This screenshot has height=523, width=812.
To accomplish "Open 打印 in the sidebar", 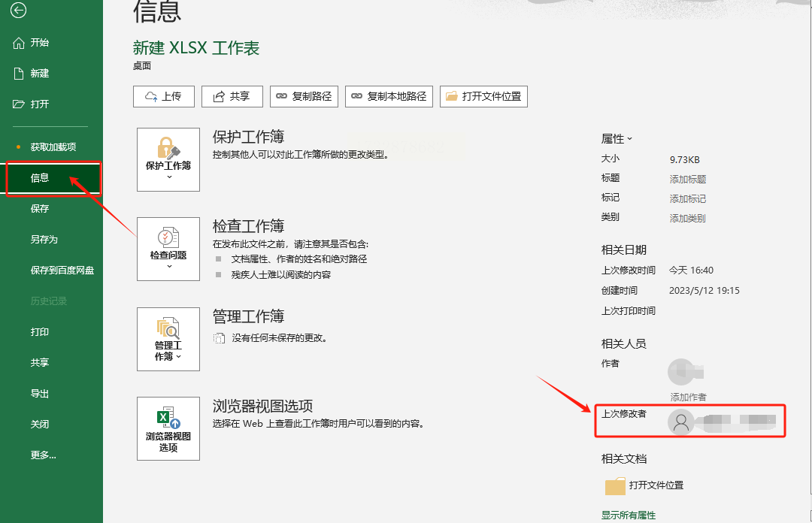I will click(x=39, y=332).
